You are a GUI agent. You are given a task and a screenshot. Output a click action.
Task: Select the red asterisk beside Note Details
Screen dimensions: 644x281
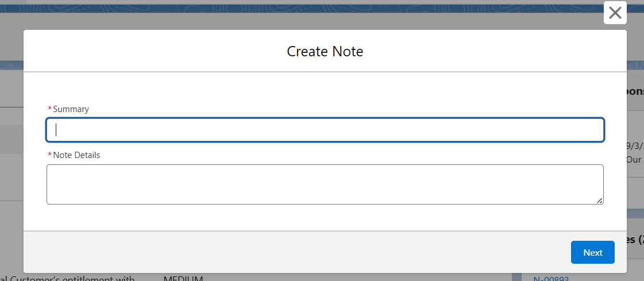pos(49,155)
